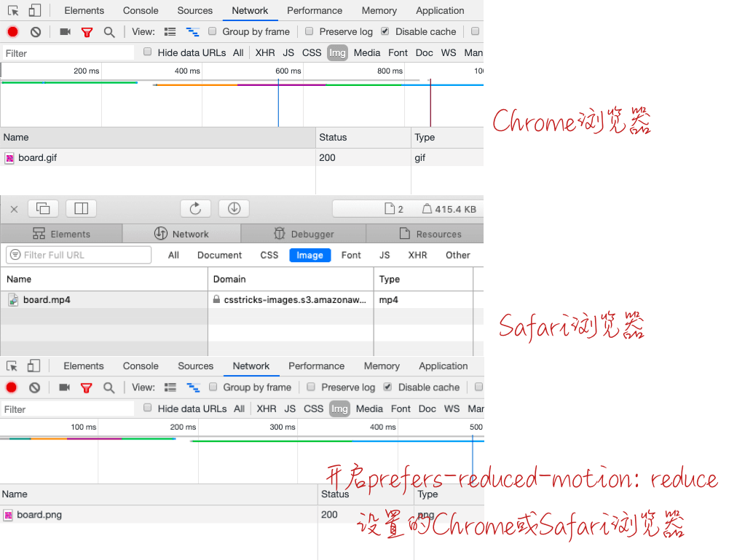Image resolution: width=729 pixels, height=560 pixels.
Task: Select the waterfall view icon in bottom toolbar
Action: (x=193, y=387)
